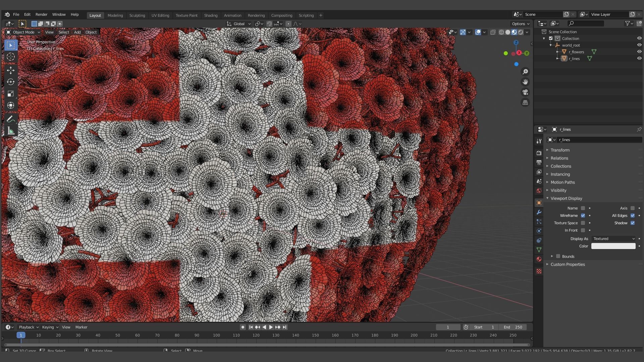The width and height of the screenshot is (644, 362).
Task: Choose the Scale tool in toolbar
Action: click(11, 94)
